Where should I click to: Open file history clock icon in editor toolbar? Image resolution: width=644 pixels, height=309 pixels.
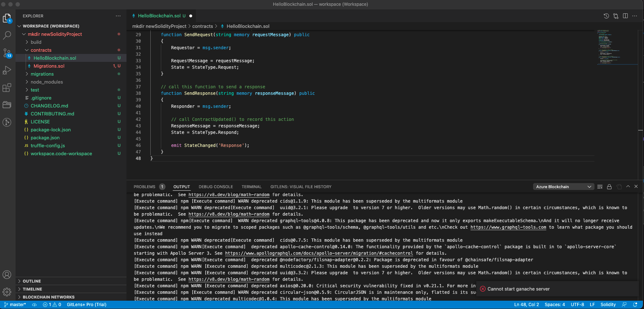(606, 16)
